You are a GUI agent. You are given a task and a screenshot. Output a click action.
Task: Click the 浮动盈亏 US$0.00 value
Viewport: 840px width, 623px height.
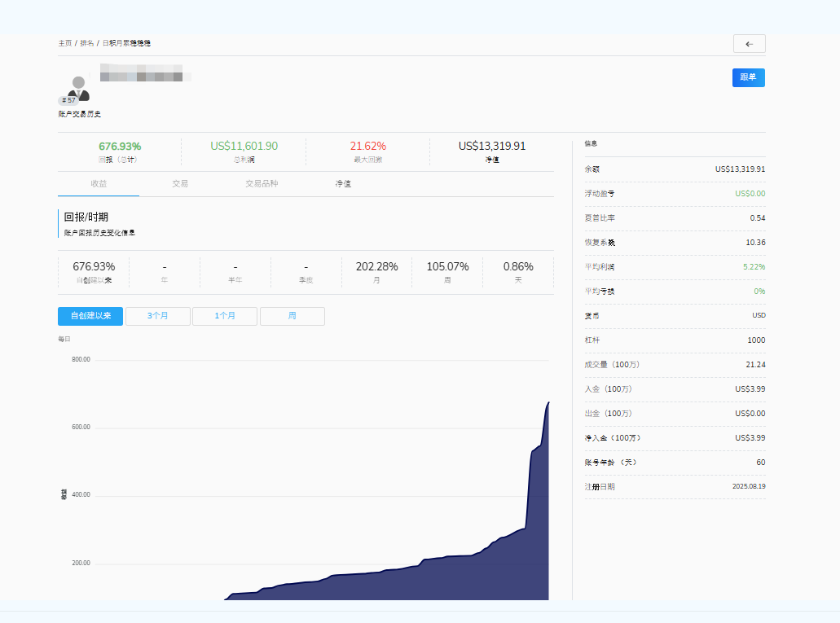[x=750, y=193]
